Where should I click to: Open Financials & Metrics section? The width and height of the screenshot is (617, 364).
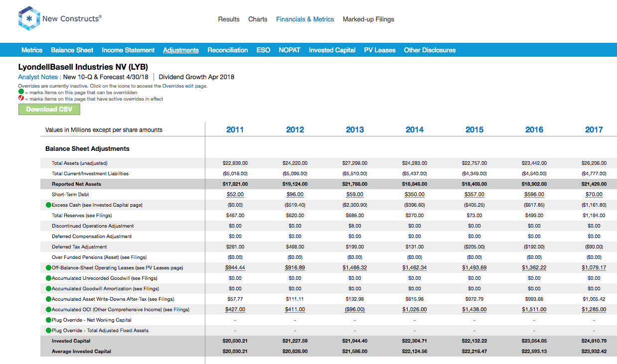[305, 19]
